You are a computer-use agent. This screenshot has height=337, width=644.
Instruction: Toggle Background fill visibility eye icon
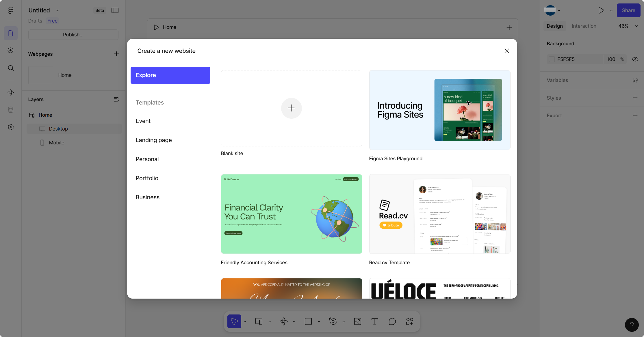click(635, 59)
